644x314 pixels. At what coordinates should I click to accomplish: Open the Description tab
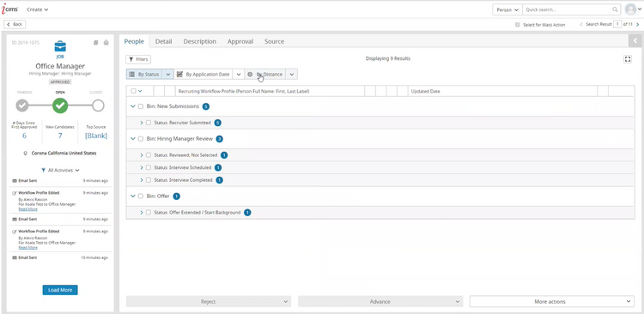click(x=199, y=41)
